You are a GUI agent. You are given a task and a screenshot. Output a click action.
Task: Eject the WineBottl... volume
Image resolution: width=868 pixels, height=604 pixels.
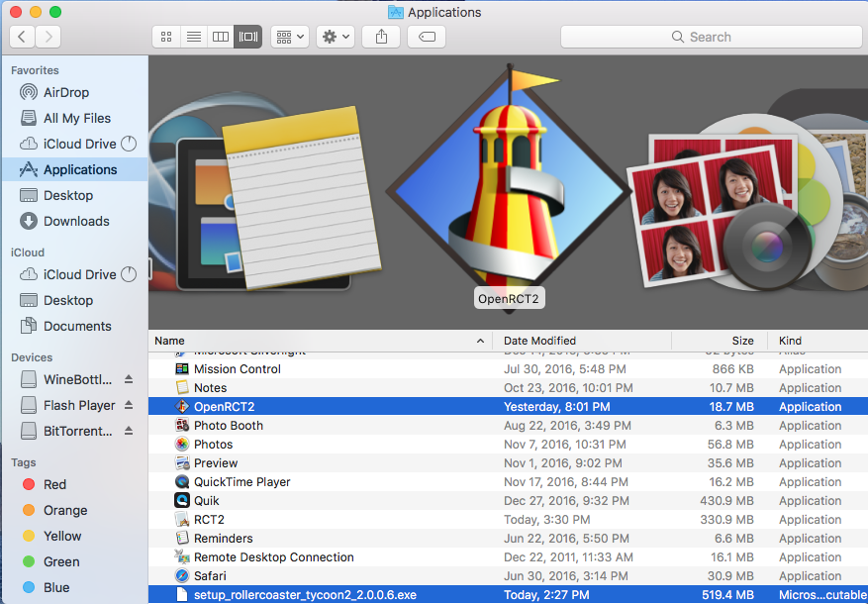click(129, 379)
